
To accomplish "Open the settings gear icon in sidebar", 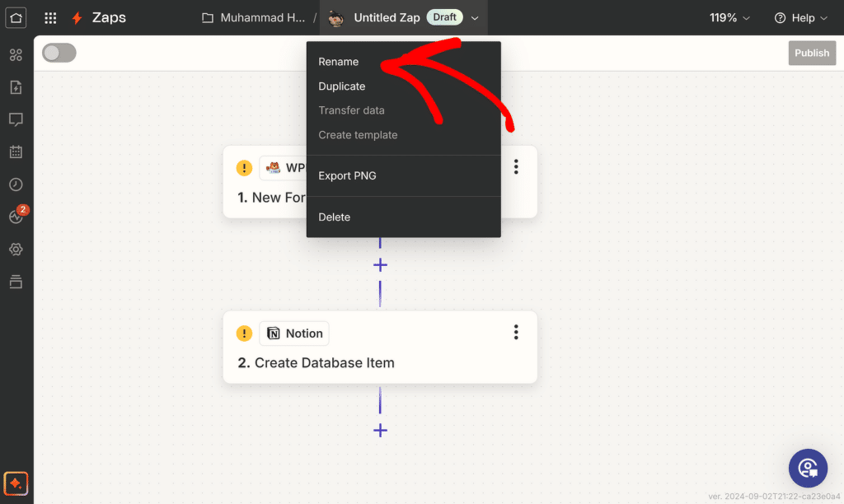I will [x=16, y=249].
